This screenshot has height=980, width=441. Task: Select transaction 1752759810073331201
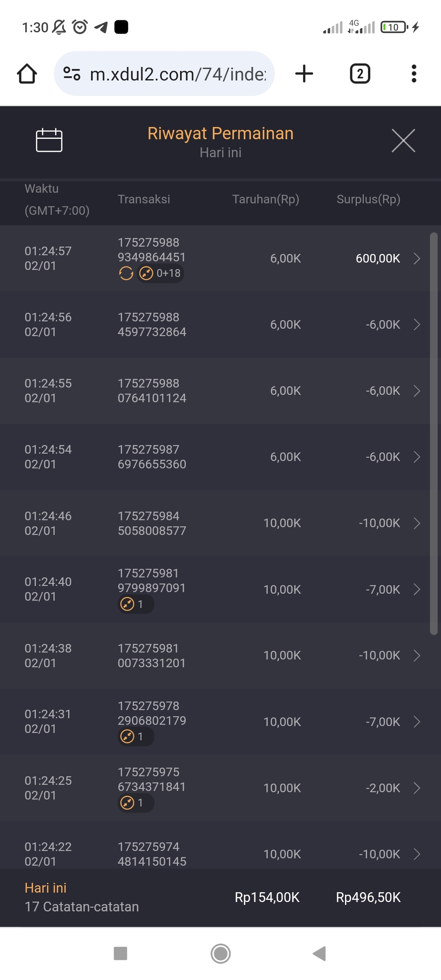[151, 655]
